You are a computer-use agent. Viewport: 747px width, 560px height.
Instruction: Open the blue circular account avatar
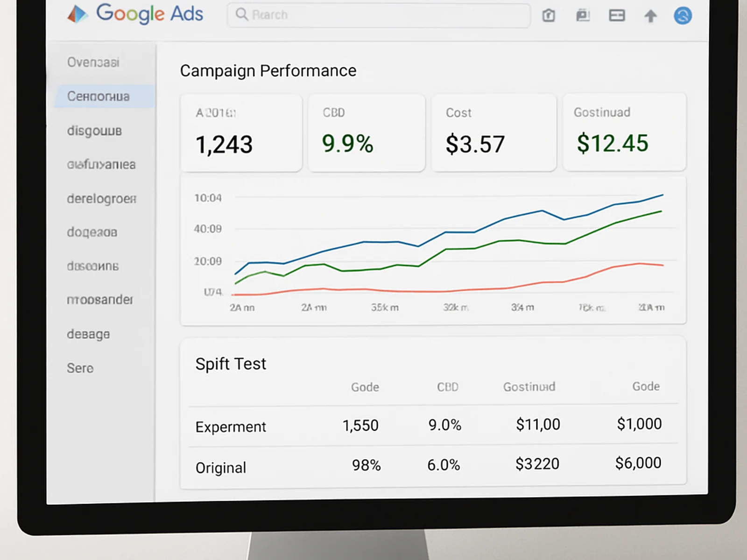[x=682, y=15]
